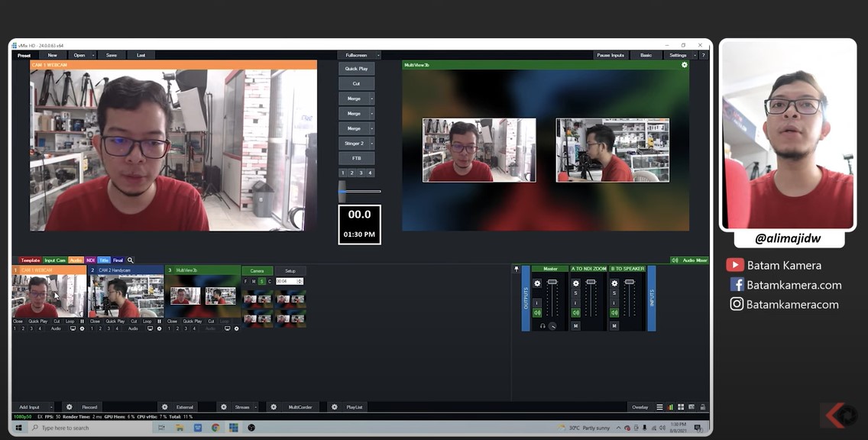The image size is (868, 440).
Task: Open Stream settings gear icon
Action: (224, 407)
